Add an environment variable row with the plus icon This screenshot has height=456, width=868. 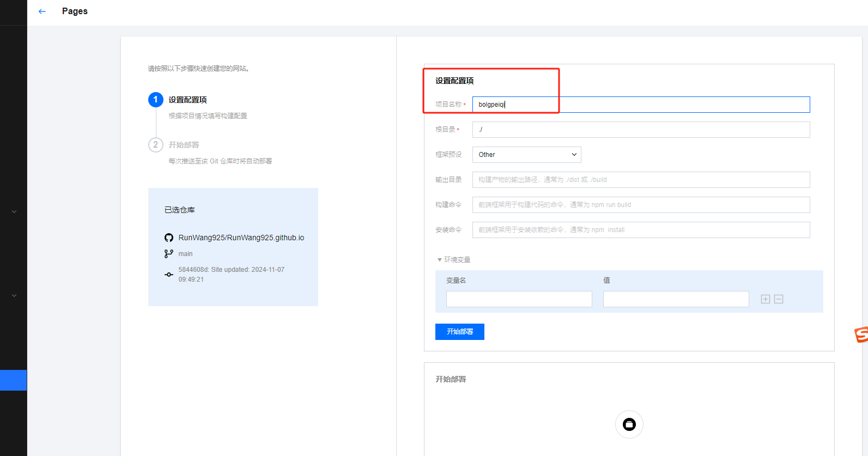click(766, 299)
